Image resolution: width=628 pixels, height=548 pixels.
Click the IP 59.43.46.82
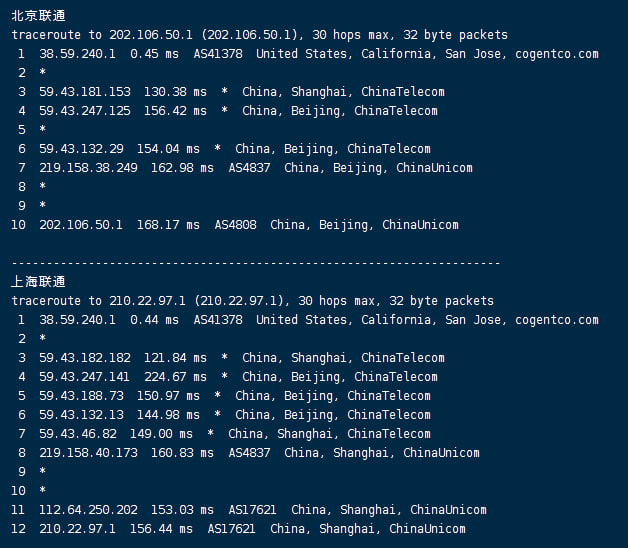click(78, 434)
